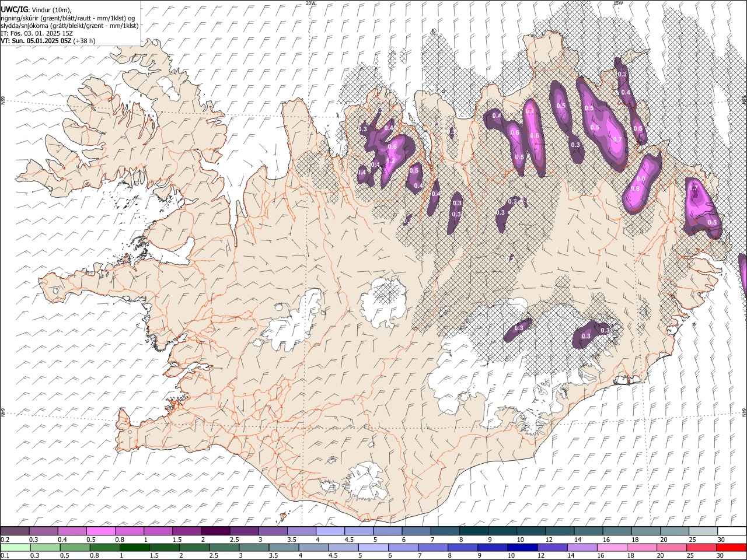The height and width of the screenshot is (560, 747).
Task: Click the 1.7 snowfall value on the map
Action: 693,188
